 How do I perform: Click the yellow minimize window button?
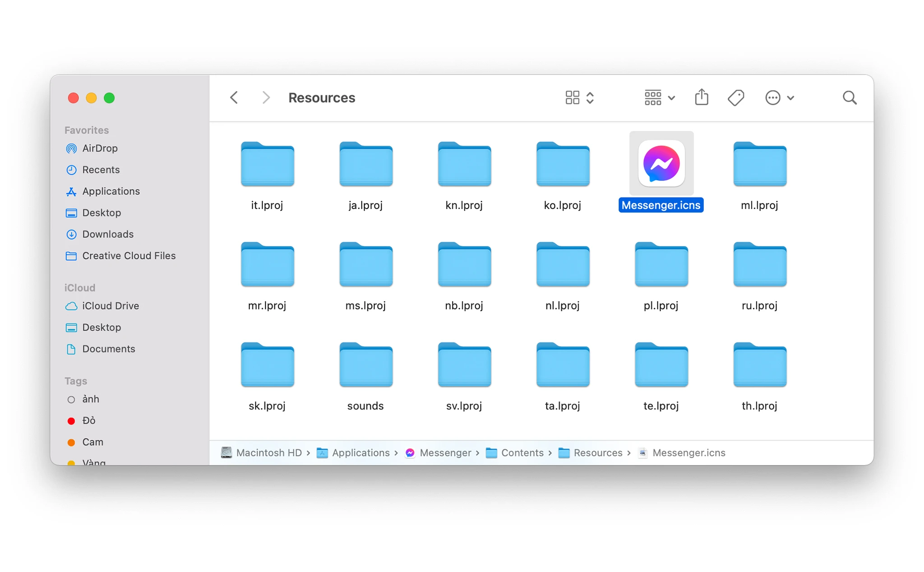pos(91,98)
